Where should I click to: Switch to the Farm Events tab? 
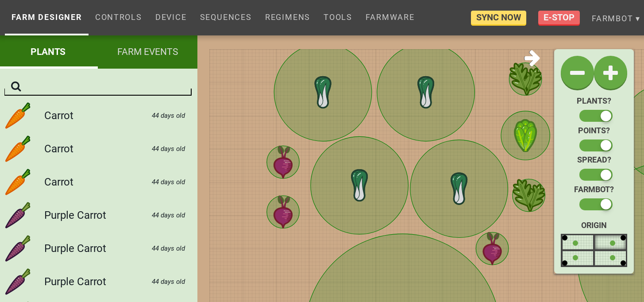coord(147,52)
